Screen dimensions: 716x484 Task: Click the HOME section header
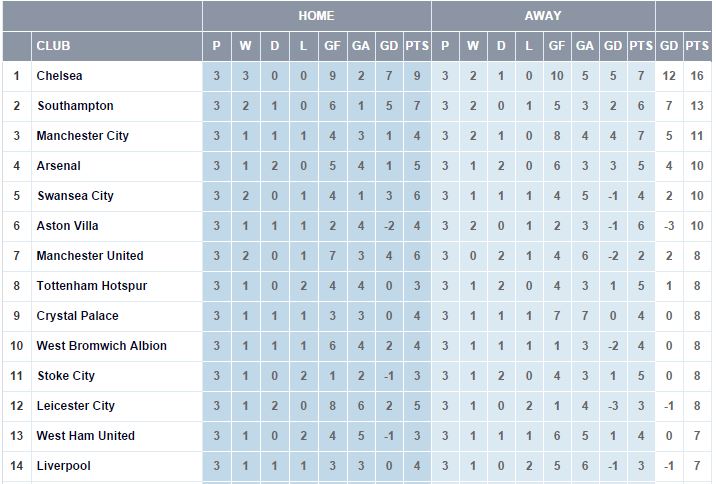tap(316, 16)
